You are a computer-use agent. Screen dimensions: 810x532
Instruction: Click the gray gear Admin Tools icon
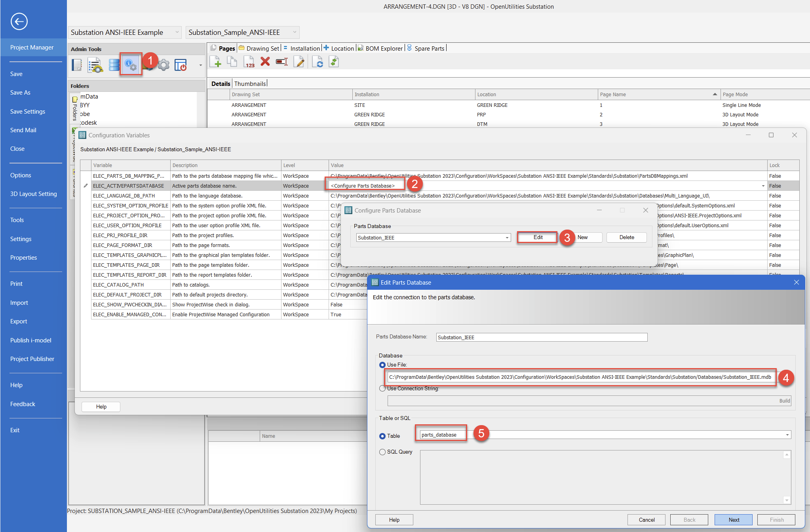point(164,65)
